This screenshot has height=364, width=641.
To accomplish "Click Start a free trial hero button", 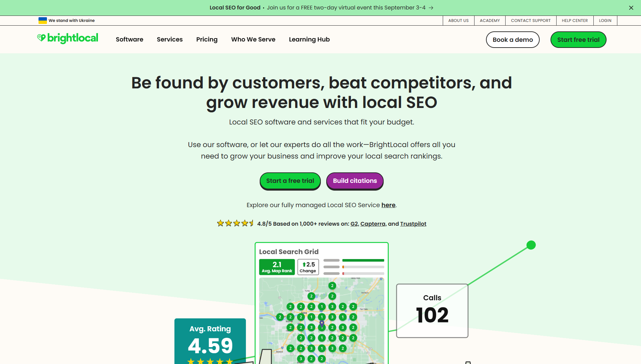I will click(290, 181).
